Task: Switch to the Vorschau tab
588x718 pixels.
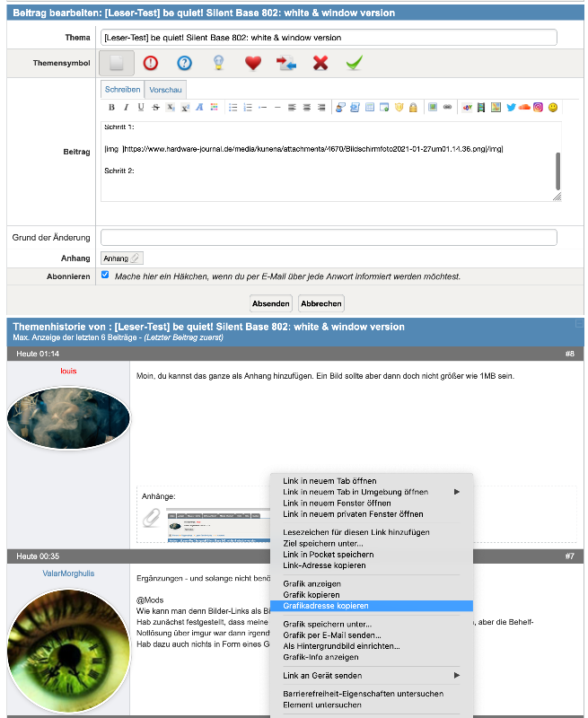Action: 165,90
